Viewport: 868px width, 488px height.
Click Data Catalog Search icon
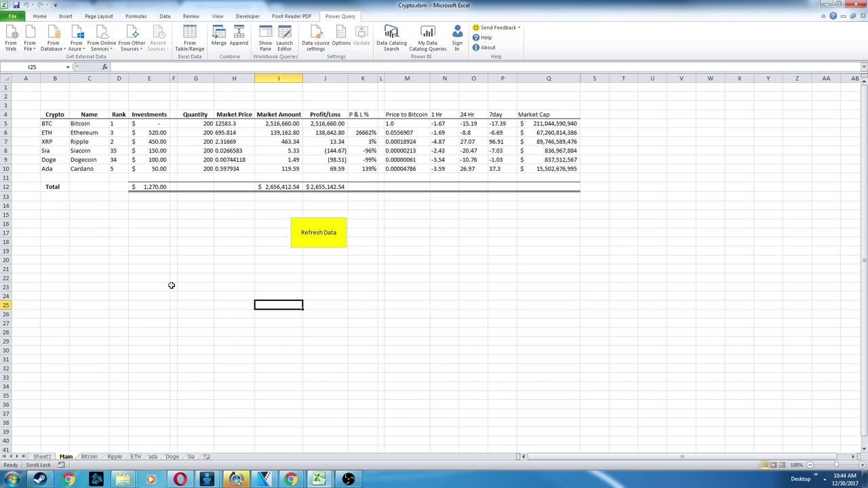(391, 38)
